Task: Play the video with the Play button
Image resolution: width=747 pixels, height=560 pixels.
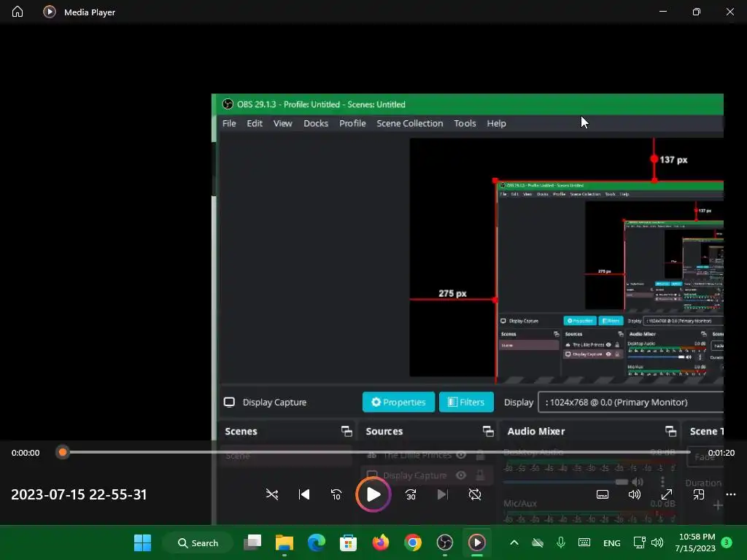Action: (373, 494)
